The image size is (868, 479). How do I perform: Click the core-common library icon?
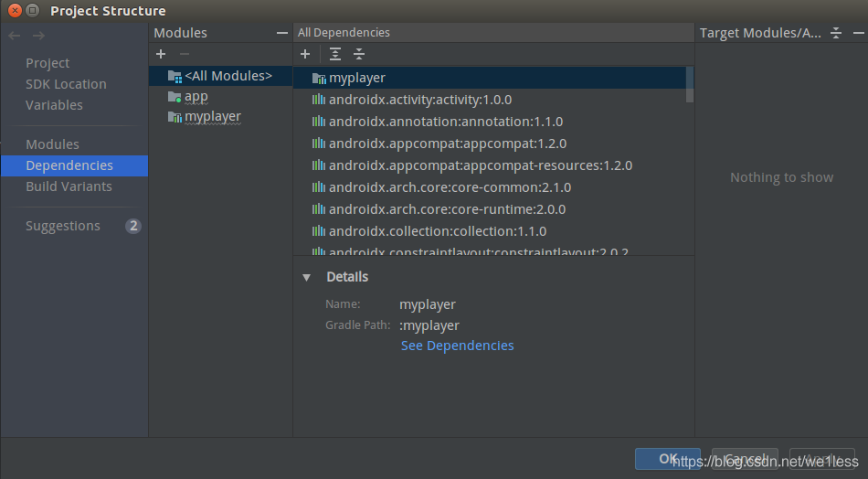point(318,187)
